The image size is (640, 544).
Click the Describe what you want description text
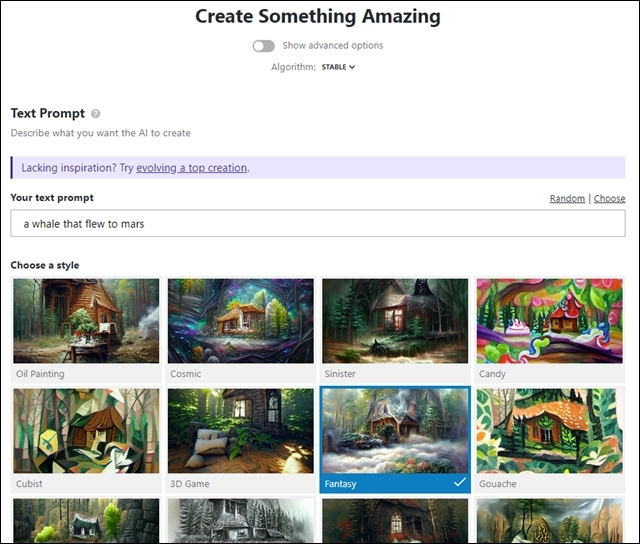point(100,133)
